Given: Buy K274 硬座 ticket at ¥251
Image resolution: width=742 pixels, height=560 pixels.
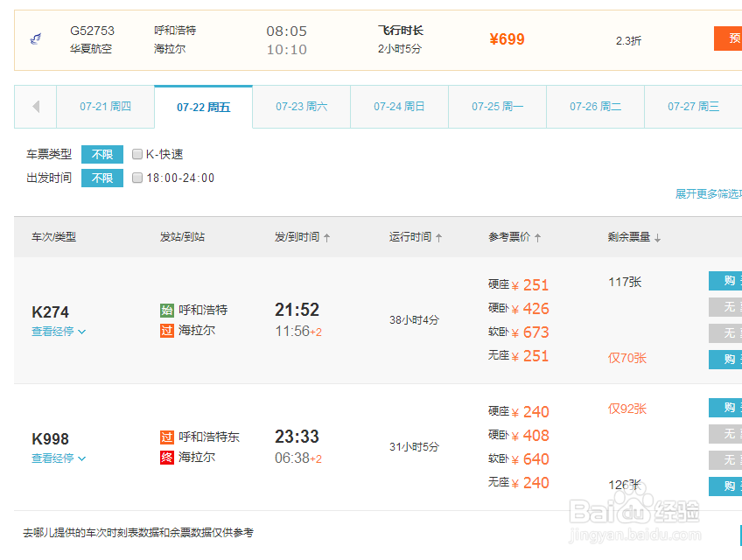Looking at the screenshot, I should click(x=725, y=282).
